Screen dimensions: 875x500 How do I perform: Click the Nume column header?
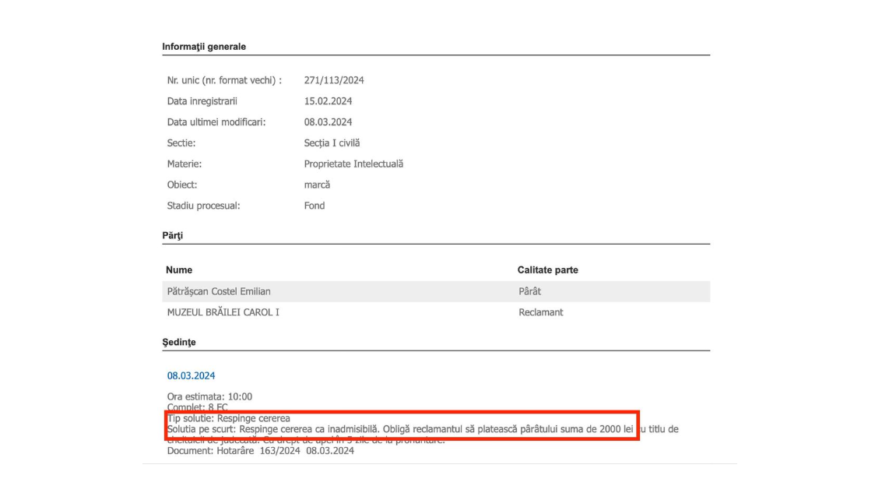click(178, 270)
